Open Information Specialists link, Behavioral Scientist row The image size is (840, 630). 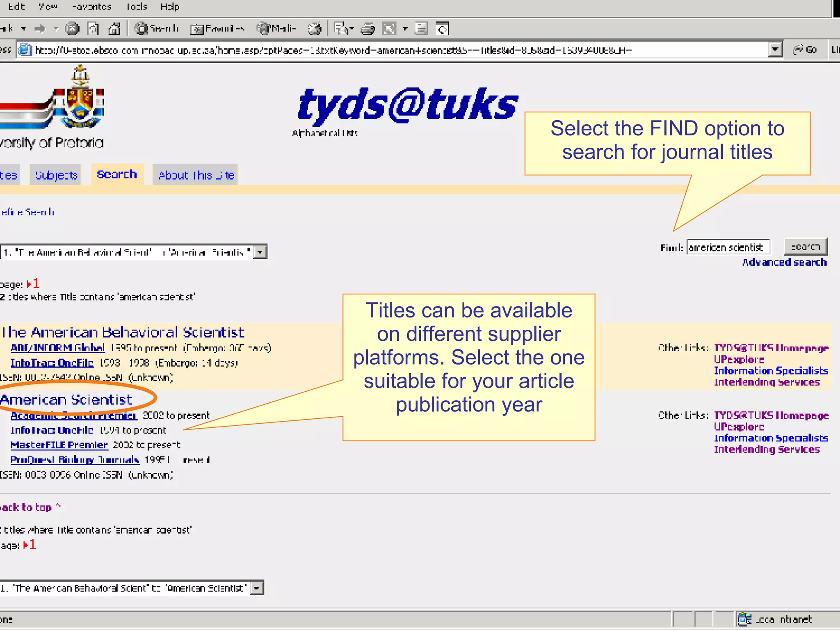click(771, 371)
